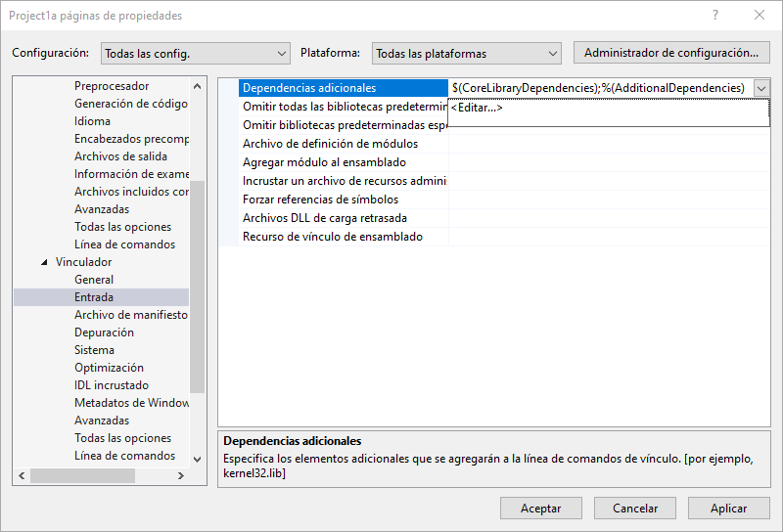Open Información de examen tree item
Image resolution: width=783 pixels, height=532 pixels.
(131, 174)
